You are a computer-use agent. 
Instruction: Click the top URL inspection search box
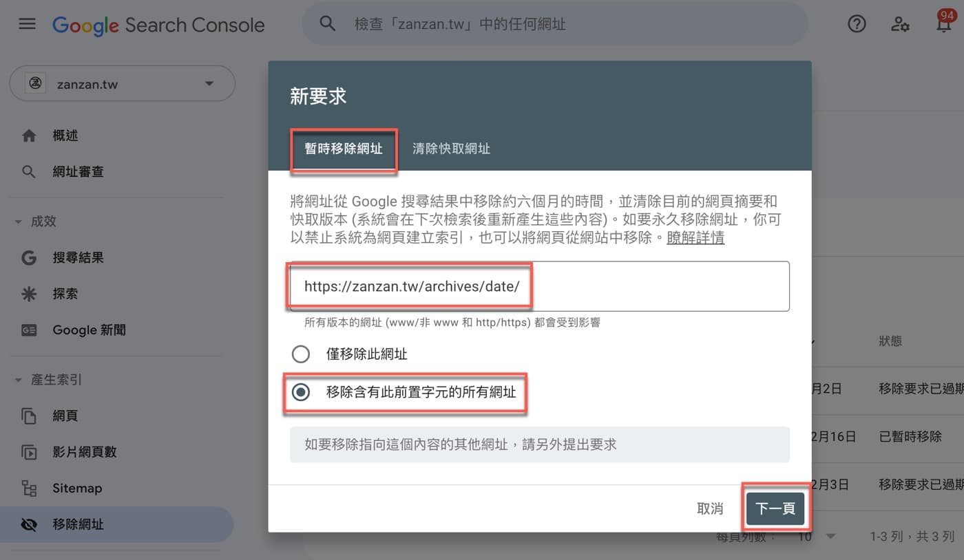click(554, 24)
